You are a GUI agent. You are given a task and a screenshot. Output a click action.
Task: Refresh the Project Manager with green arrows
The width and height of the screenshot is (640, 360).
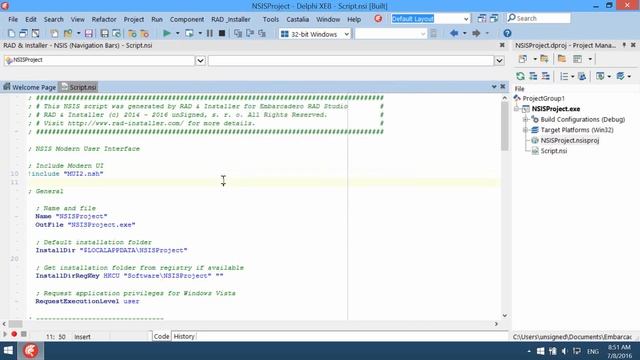tap(520, 76)
